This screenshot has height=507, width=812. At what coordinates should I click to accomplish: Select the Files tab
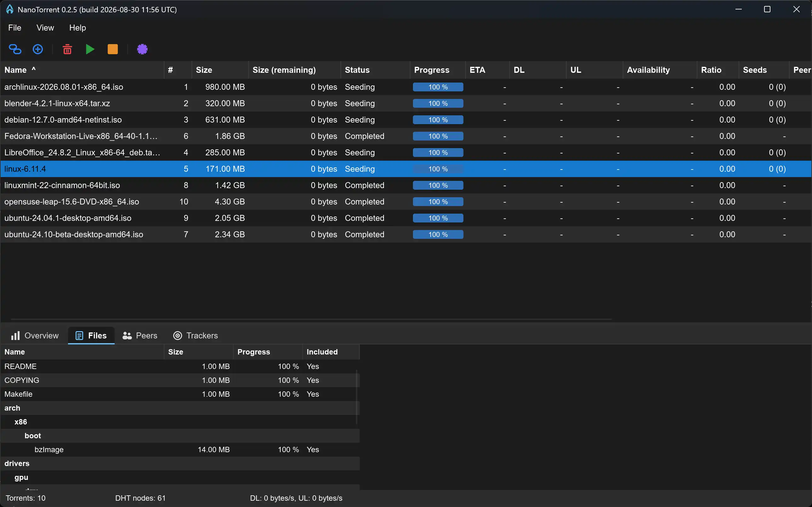point(91,336)
